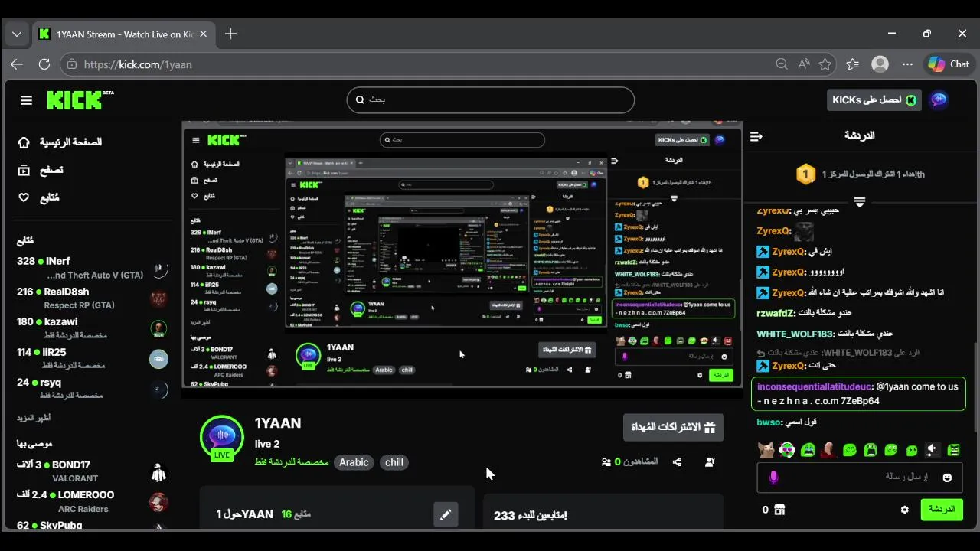Screen dimensions: 980x551
Task: Click the follow user icon beside share
Action: [x=710, y=462]
